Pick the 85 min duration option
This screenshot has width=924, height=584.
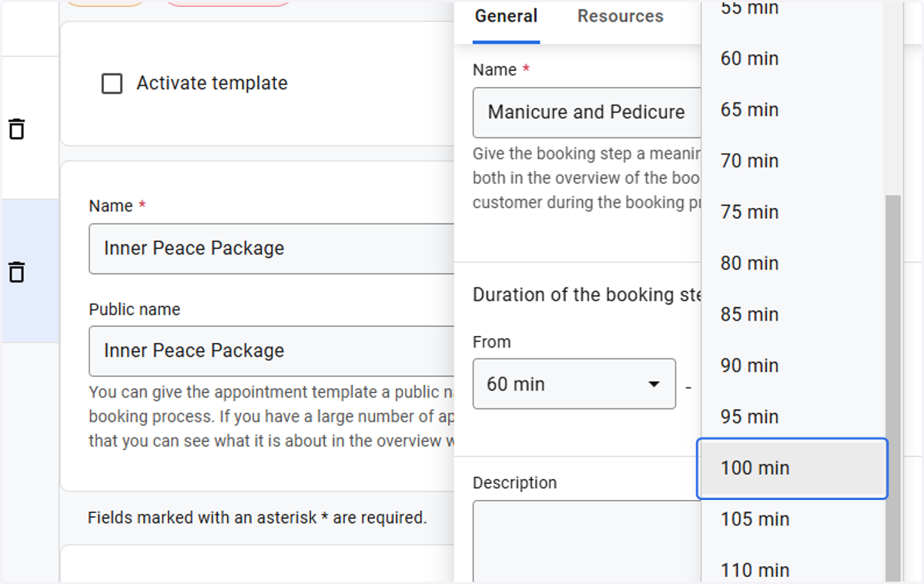(x=793, y=314)
